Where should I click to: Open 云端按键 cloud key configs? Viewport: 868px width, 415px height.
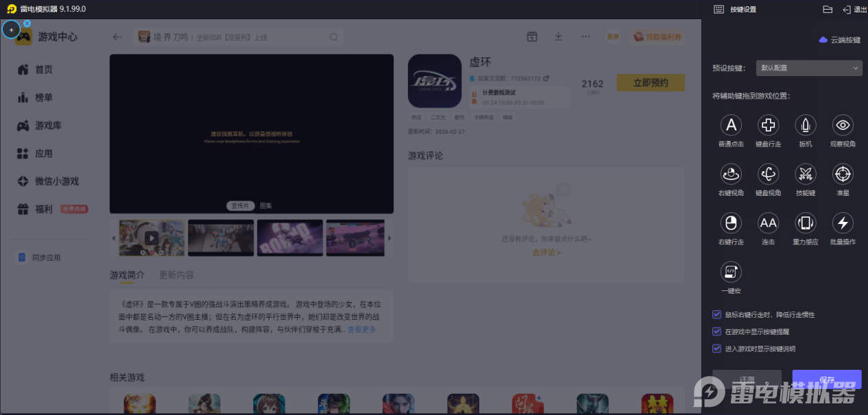coord(840,40)
